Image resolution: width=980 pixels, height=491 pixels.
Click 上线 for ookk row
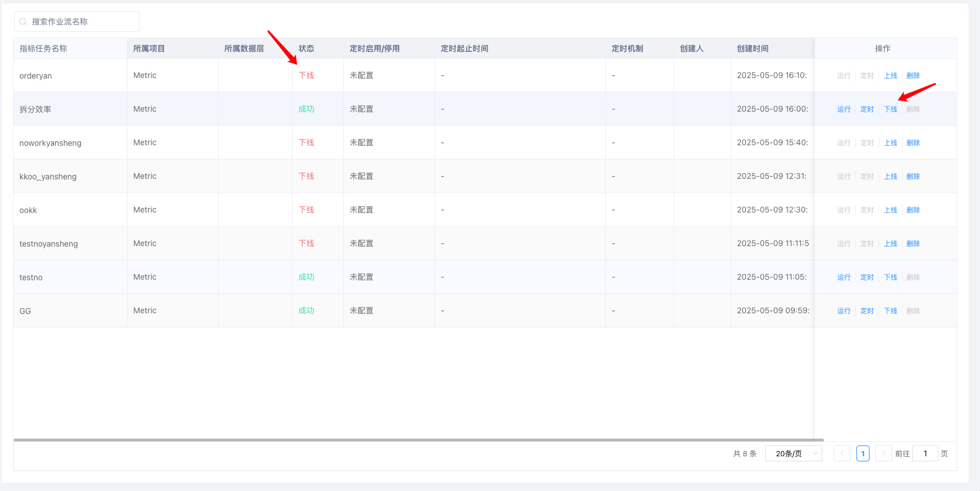click(891, 210)
